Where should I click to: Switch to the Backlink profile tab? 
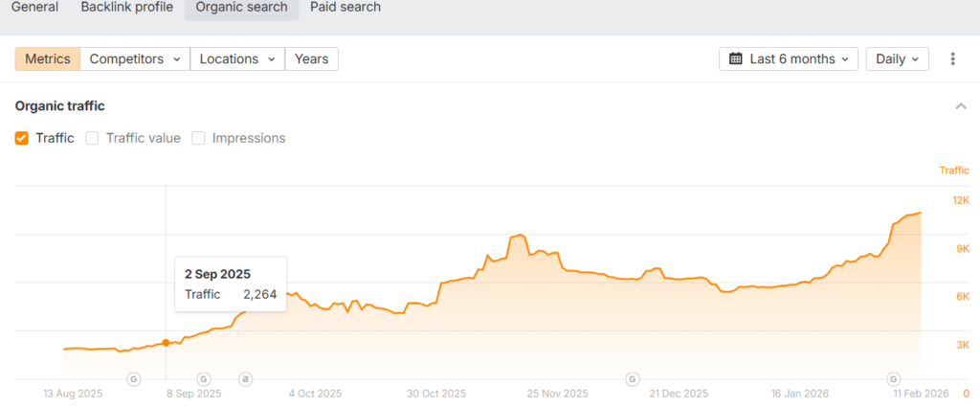coord(127,8)
